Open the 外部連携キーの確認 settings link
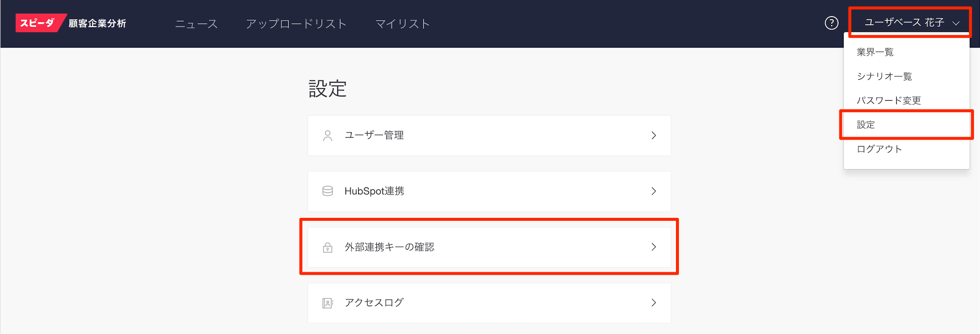This screenshot has width=980, height=334. pos(389,247)
